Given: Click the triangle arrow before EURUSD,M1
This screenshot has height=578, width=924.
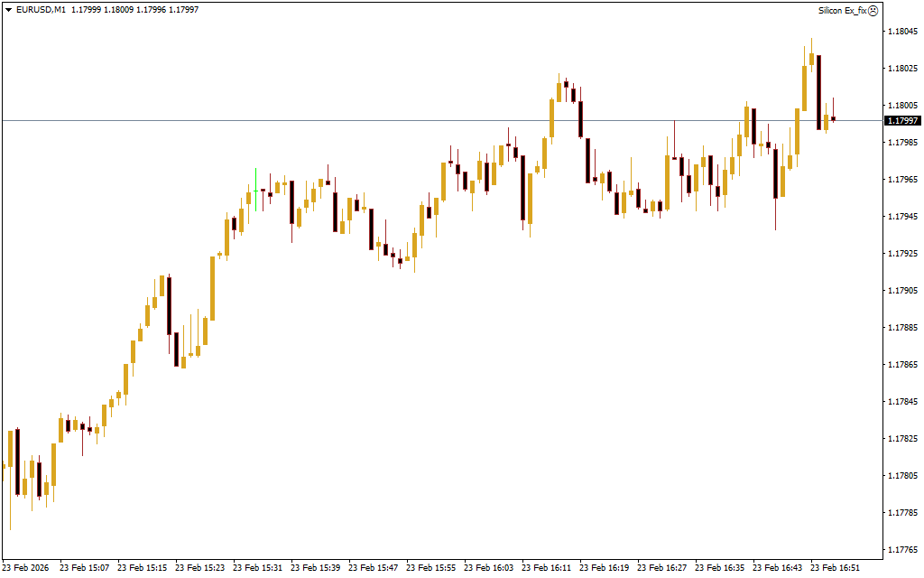Looking at the screenshot, I should coord(8,10).
